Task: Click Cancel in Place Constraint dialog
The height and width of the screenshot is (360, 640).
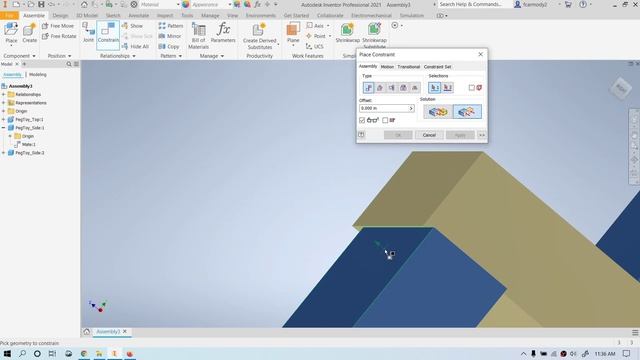Action: [x=429, y=135]
